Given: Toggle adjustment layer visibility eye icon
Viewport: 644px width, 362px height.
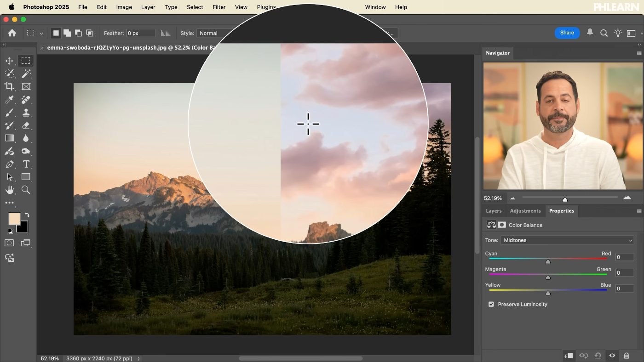Looking at the screenshot, I should (x=612, y=356).
